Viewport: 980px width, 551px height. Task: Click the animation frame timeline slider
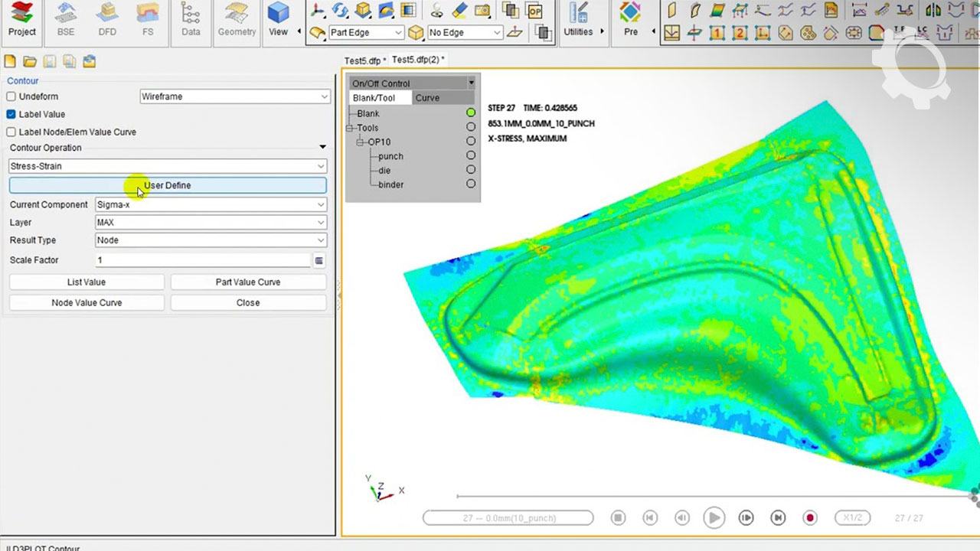tap(712, 497)
